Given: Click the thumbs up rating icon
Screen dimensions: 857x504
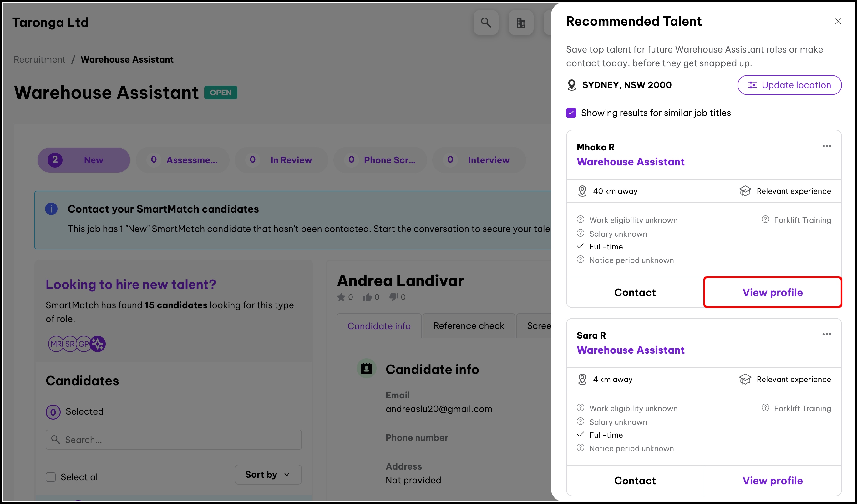Looking at the screenshot, I should click(x=367, y=297).
